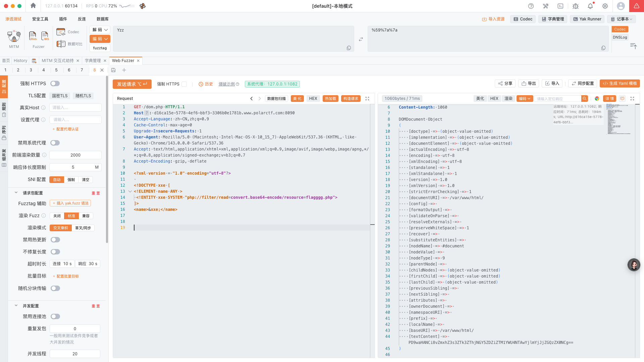This screenshot has width=644, height=362.
Task: Toggle 禁用系统代理 switch
Action: 55,143
